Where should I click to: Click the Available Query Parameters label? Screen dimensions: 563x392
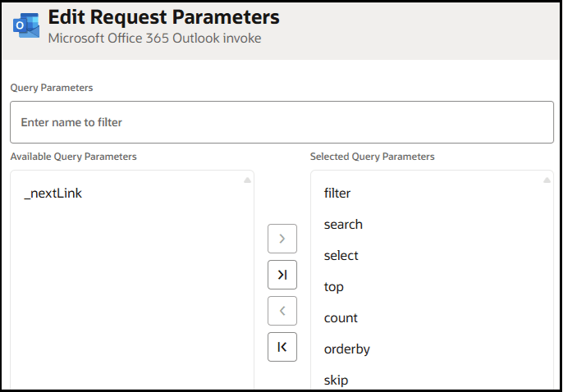click(74, 157)
